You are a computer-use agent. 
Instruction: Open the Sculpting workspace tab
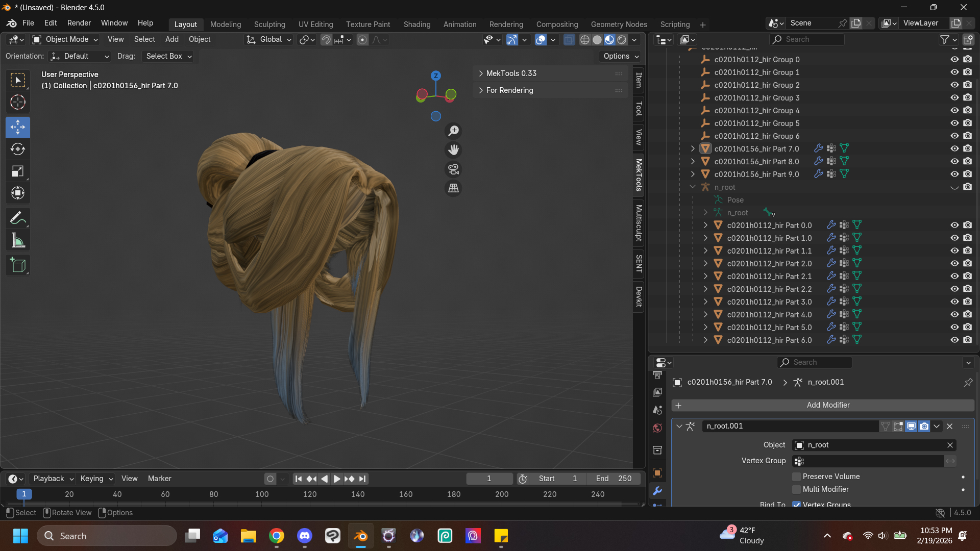click(269, 24)
